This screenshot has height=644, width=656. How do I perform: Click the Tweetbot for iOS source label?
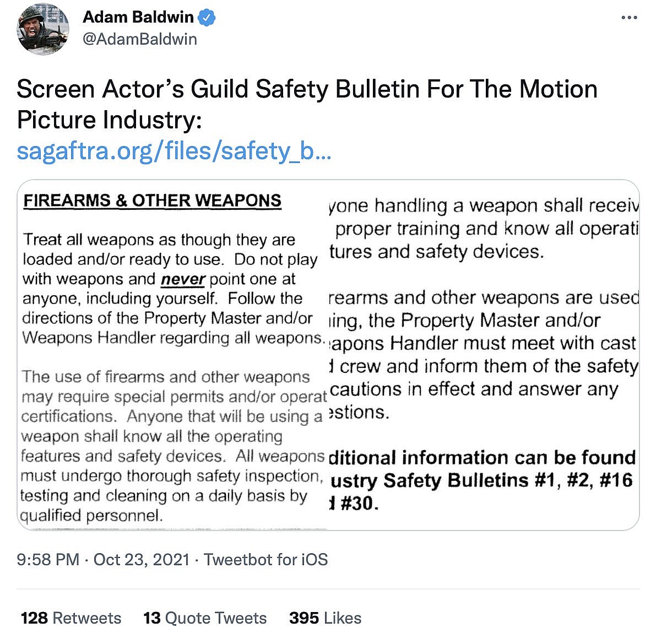tap(266, 560)
